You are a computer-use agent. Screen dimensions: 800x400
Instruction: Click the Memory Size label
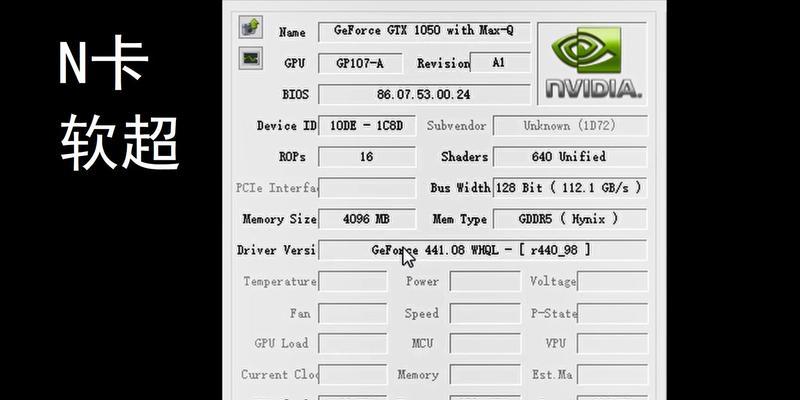click(280, 219)
